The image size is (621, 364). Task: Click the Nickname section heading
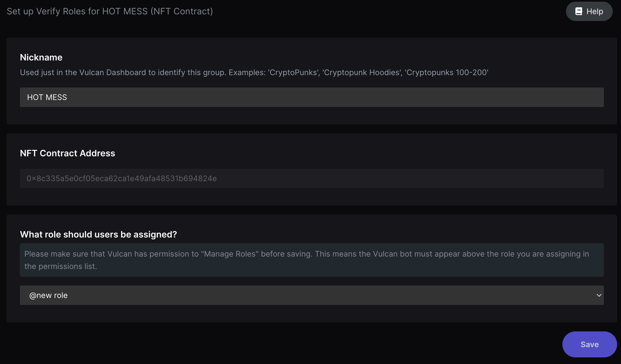click(41, 57)
